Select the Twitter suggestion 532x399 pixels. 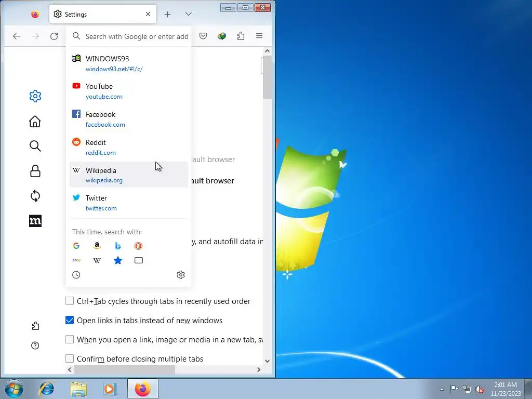pos(129,203)
